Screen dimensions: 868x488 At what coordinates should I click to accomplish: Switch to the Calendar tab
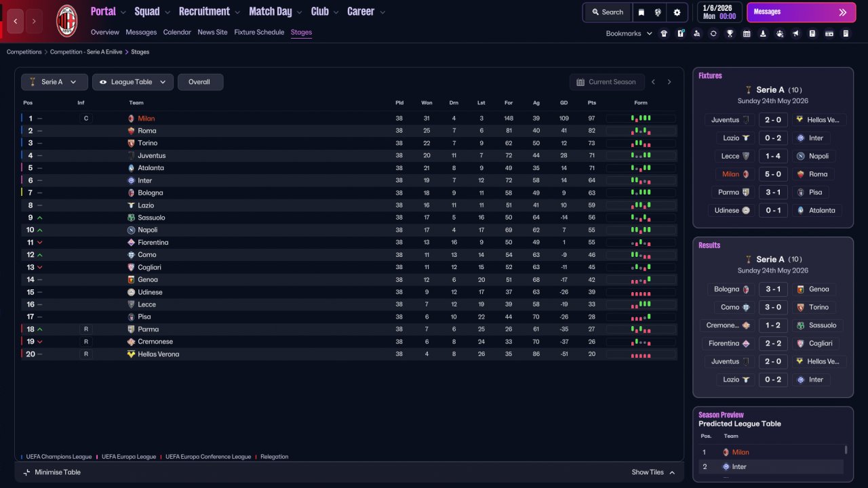(x=177, y=32)
